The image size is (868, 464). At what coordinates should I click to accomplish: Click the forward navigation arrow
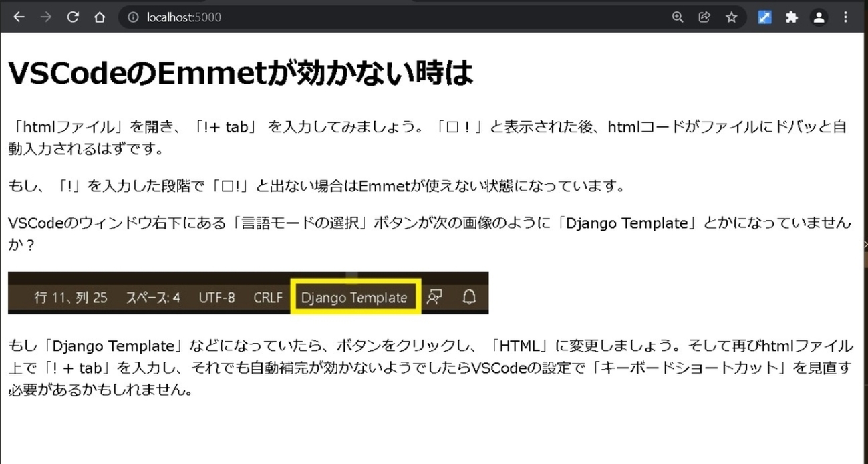coord(45,18)
